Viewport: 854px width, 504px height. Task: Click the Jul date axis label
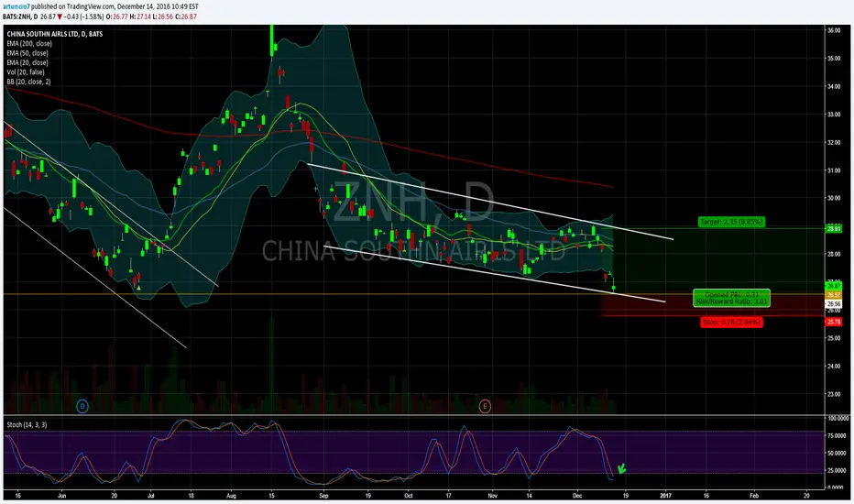coord(151,496)
